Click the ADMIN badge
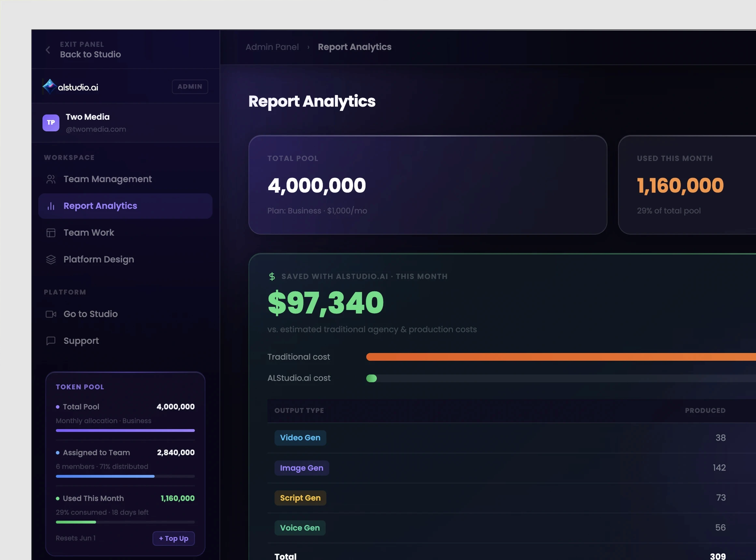This screenshot has width=756, height=560. point(190,86)
